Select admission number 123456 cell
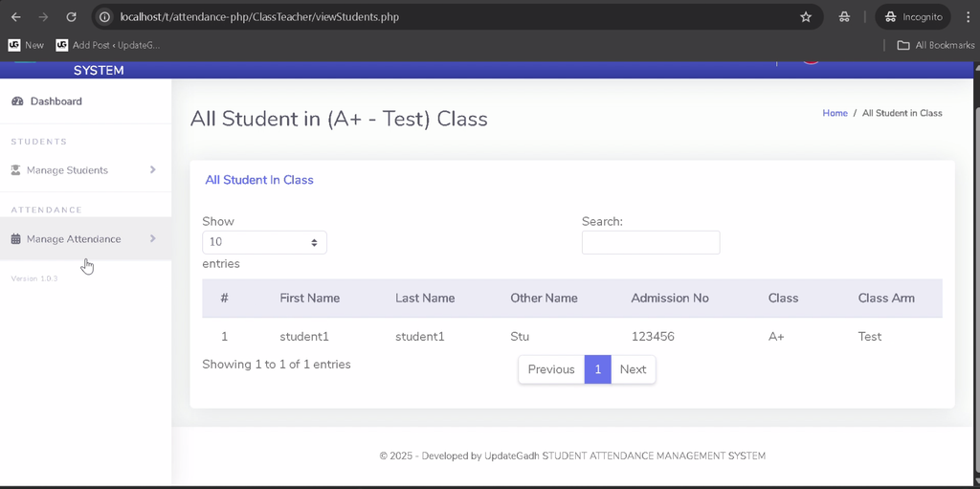980x489 pixels. (653, 337)
